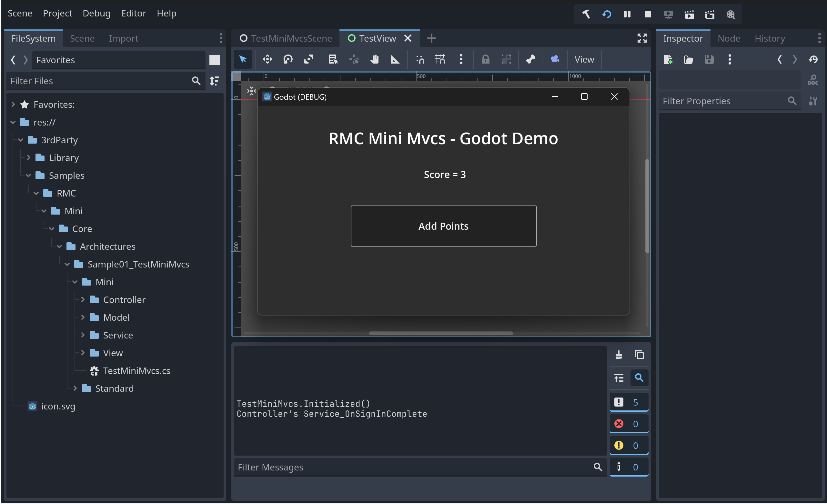Switch to the Node dock tab

tap(729, 38)
